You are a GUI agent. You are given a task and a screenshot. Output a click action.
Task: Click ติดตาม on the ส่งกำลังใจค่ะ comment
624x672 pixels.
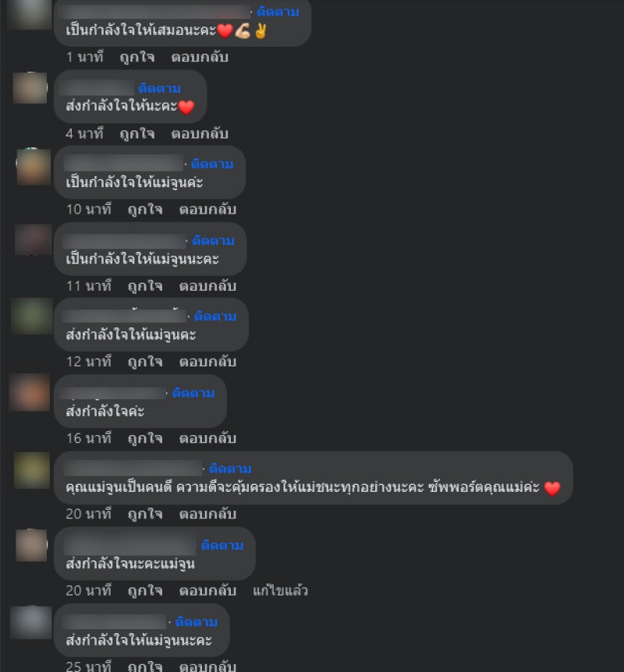193,393
